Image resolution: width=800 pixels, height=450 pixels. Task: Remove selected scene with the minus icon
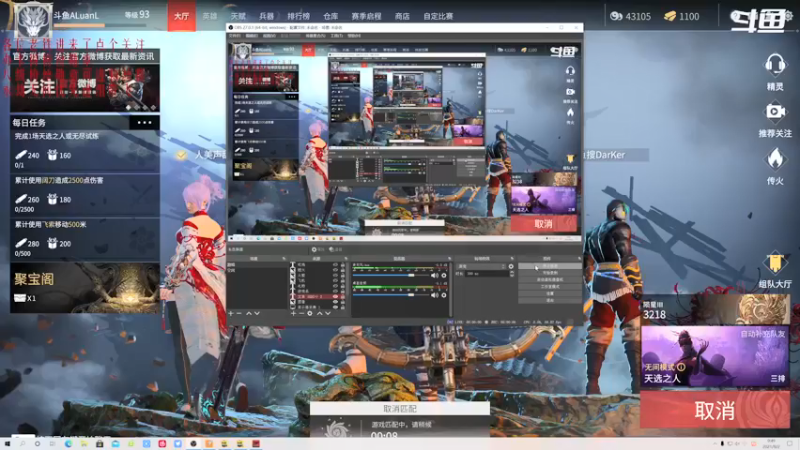click(x=239, y=313)
